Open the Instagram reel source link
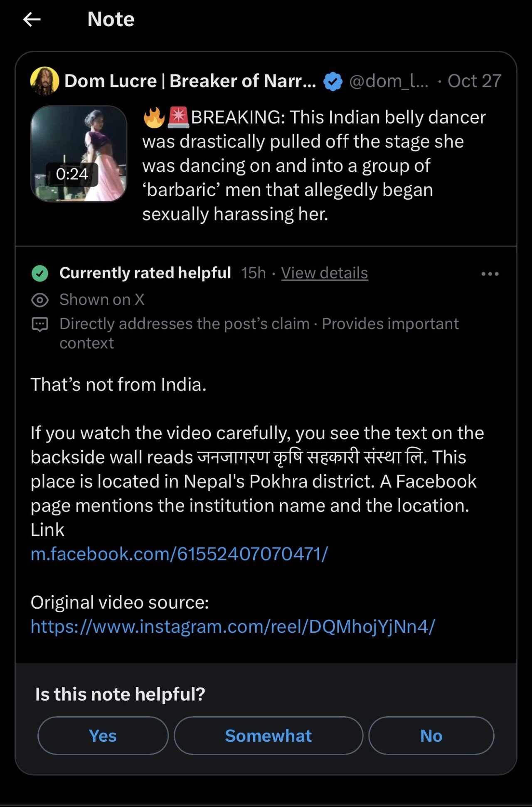Viewport: 532px width, 807px height. (x=233, y=626)
